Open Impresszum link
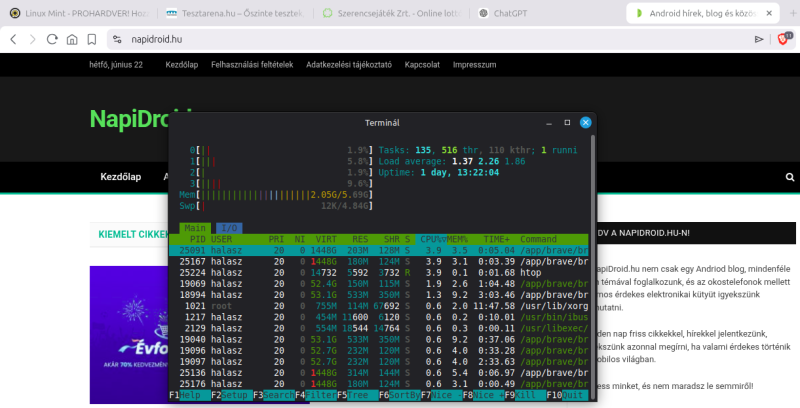This screenshot has height=408, width=800. pyautogui.click(x=474, y=65)
